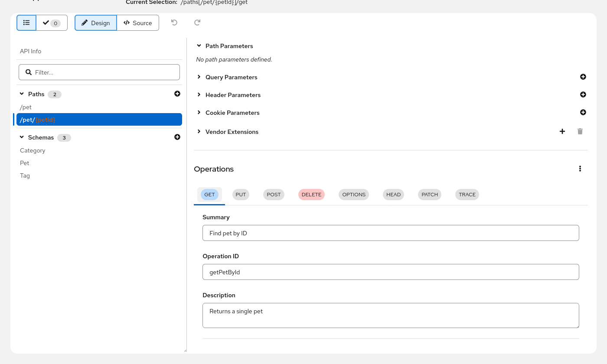Grab the panel resize handle corner
Screen dimensions: 607x364
point(185,350)
